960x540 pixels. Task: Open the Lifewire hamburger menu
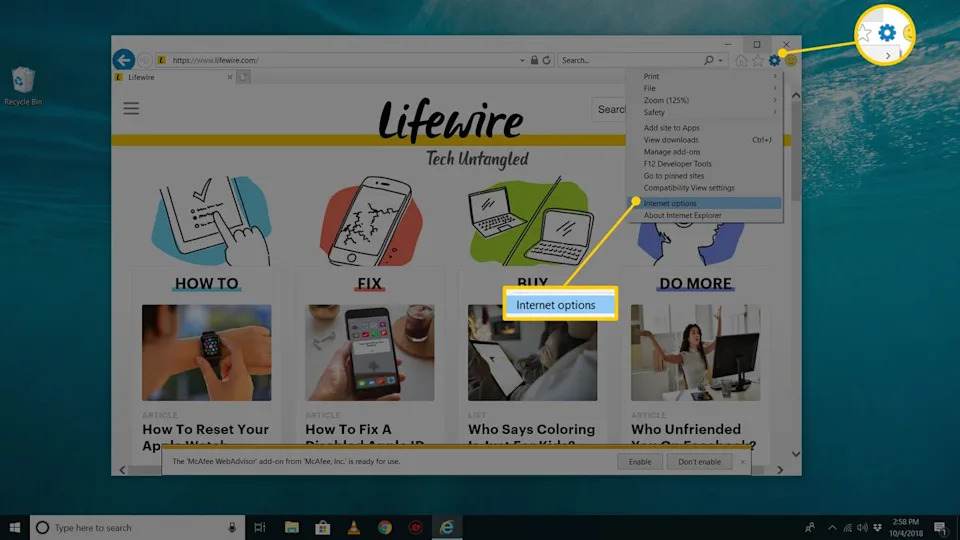click(x=131, y=109)
